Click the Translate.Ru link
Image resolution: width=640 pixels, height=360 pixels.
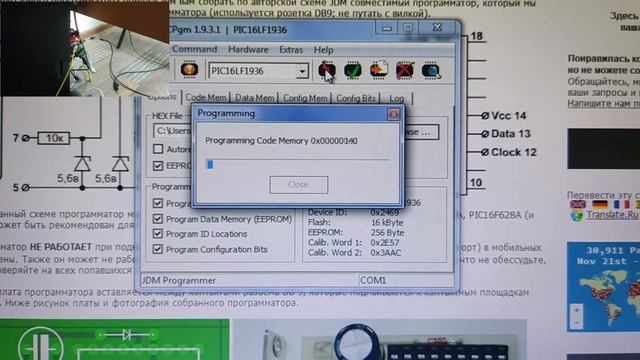611,215
